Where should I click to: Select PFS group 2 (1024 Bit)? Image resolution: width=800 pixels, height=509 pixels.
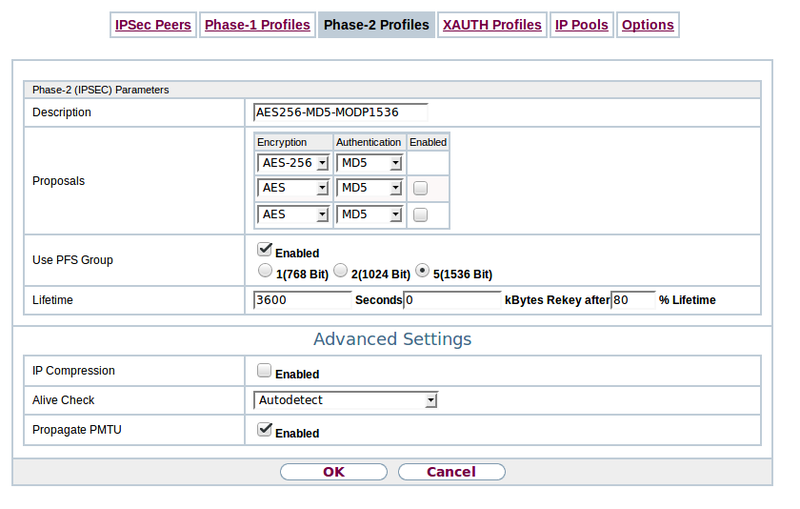[340, 271]
